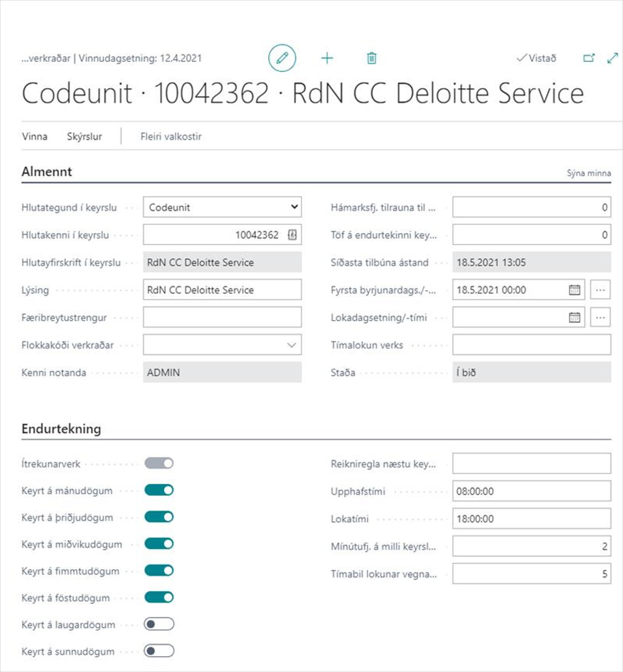The width and height of the screenshot is (623, 672).
Task: Click Hámarksfj. tilrauna til field
Action: click(532, 207)
